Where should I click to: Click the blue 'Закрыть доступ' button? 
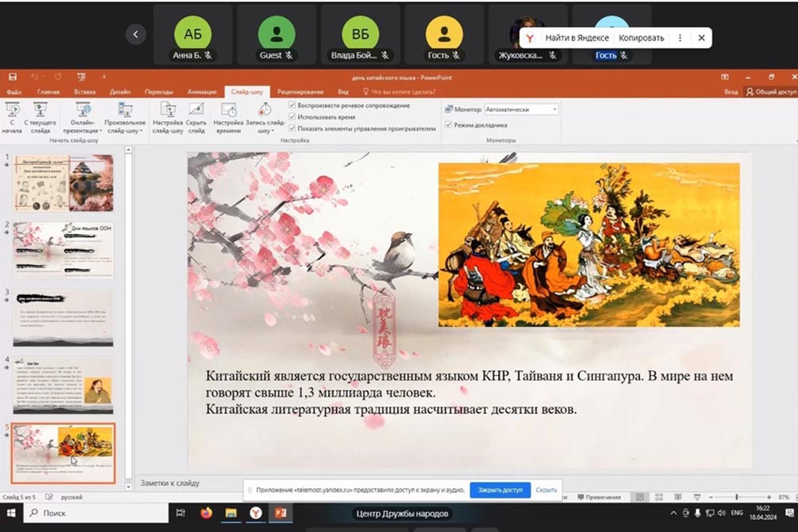pyautogui.click(x=500, y=490)
